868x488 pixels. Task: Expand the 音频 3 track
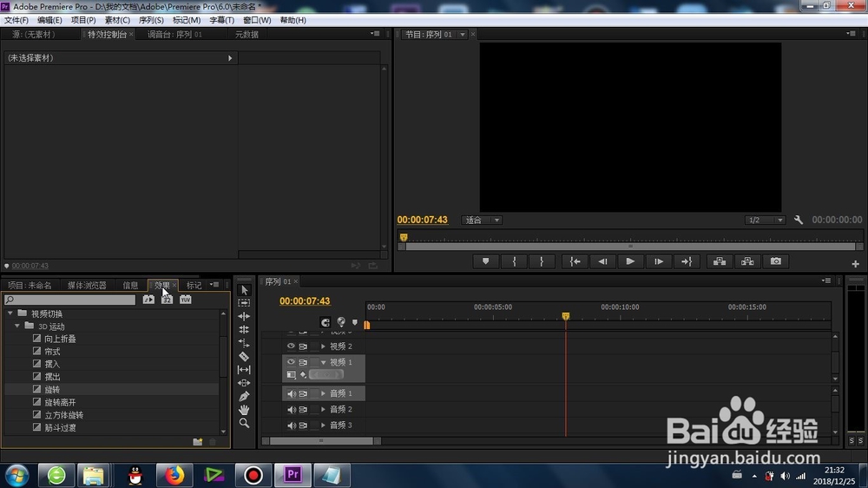tap(323, 425)
